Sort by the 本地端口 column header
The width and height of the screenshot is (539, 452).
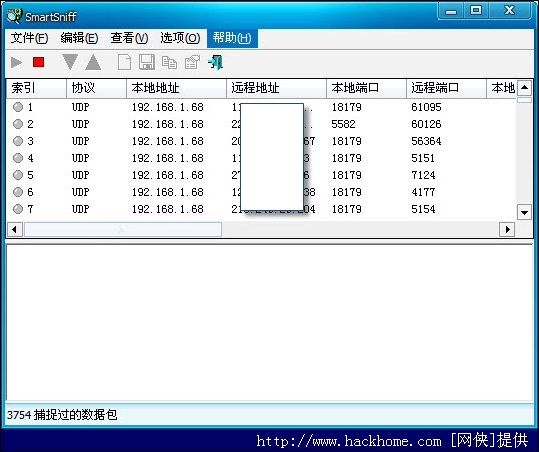(x=366, y=88)
